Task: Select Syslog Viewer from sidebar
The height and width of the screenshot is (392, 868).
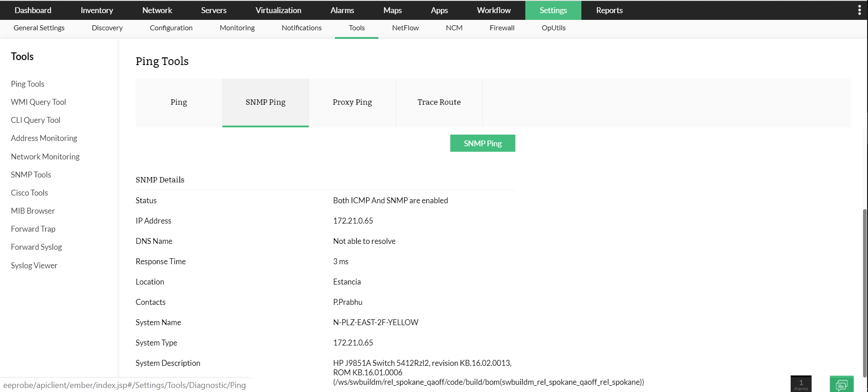Action: (x=34, y=266)
